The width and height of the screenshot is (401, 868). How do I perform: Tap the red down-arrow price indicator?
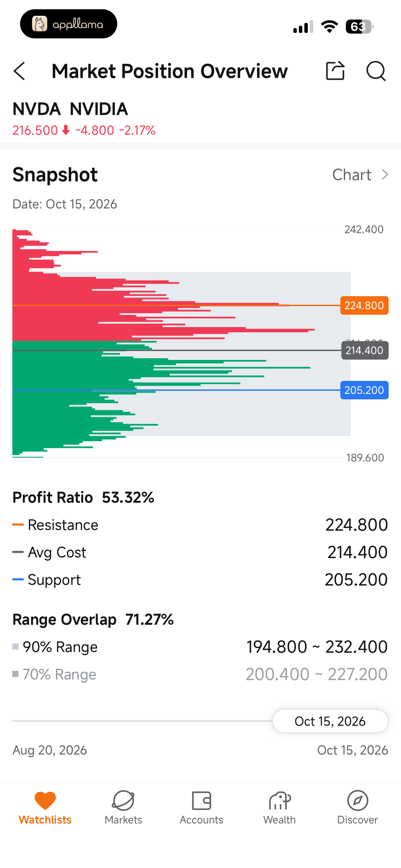tap(66, 130)
